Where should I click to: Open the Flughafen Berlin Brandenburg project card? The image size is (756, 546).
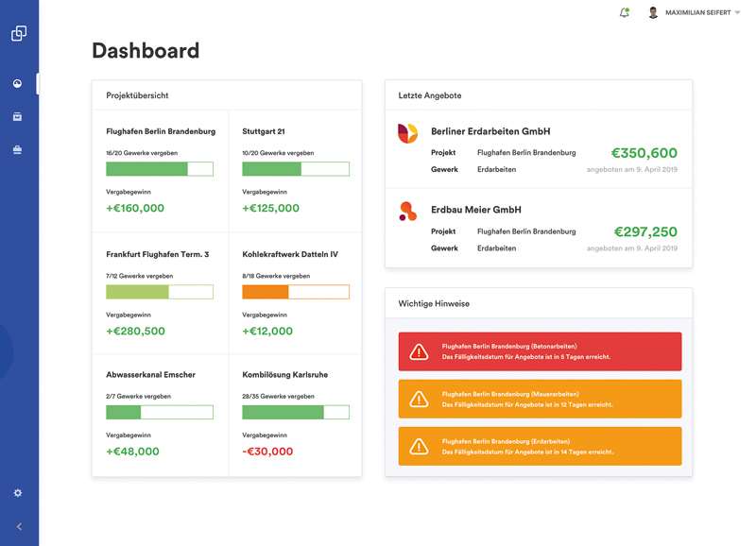161,171
